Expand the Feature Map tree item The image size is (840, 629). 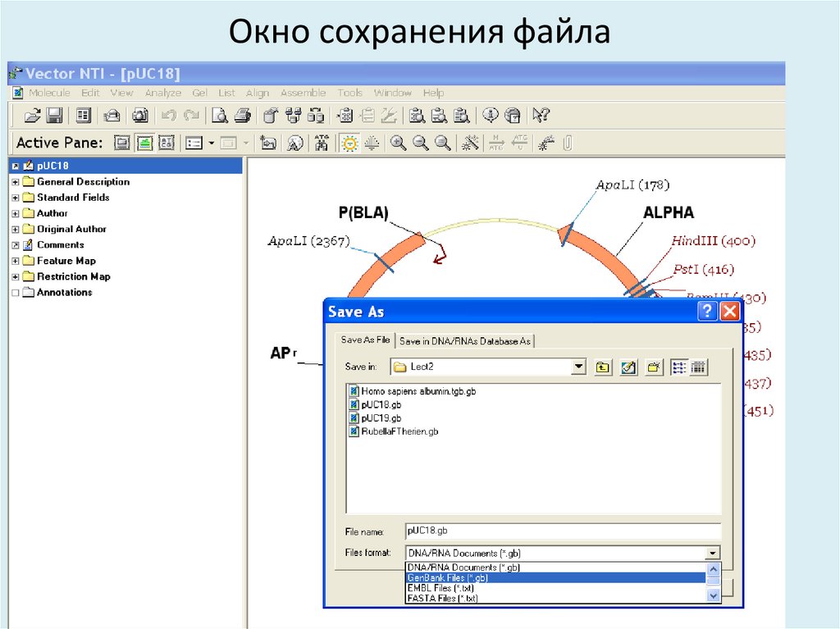(15, 260)
